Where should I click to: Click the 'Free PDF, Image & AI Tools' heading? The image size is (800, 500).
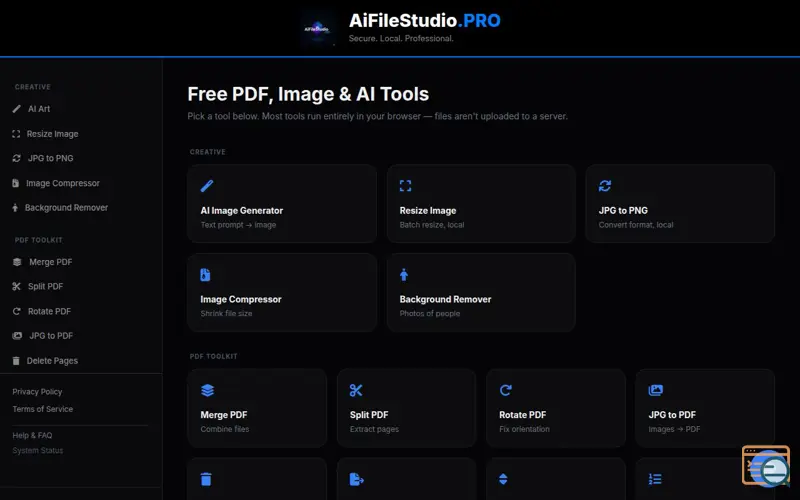pyautogui.click(x=308, y=94)
